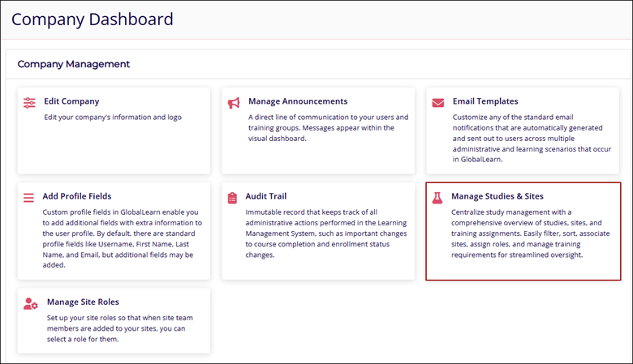Go to the Manage Site Roles heading
Screen dimensions: 633x364
83,302
